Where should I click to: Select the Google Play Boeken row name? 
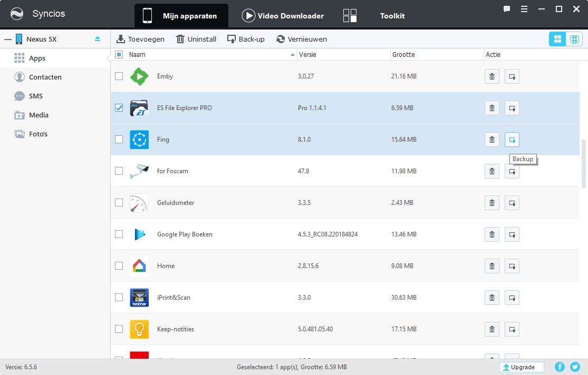(x=185, y=234)
